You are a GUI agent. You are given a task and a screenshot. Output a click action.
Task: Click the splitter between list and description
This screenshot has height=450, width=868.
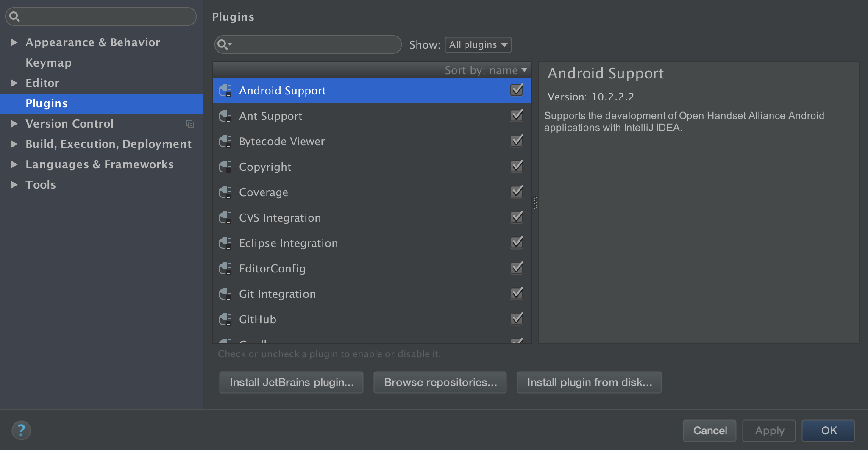click(535, 203)
